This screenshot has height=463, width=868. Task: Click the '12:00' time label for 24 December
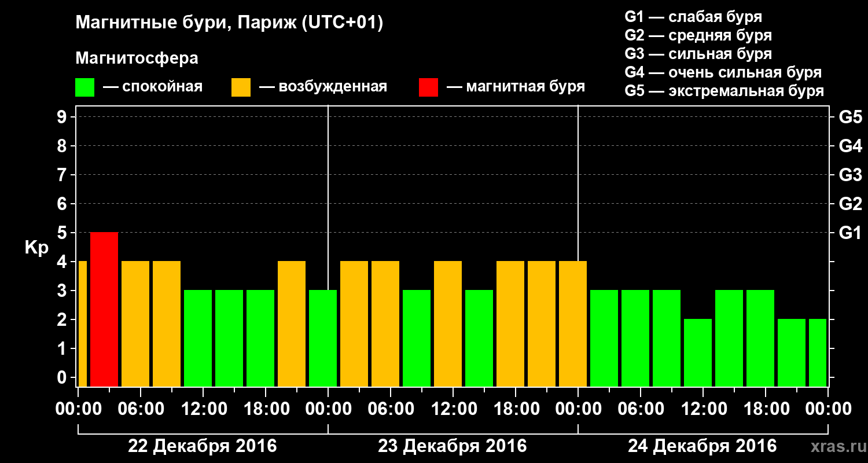tap(704, 409)
